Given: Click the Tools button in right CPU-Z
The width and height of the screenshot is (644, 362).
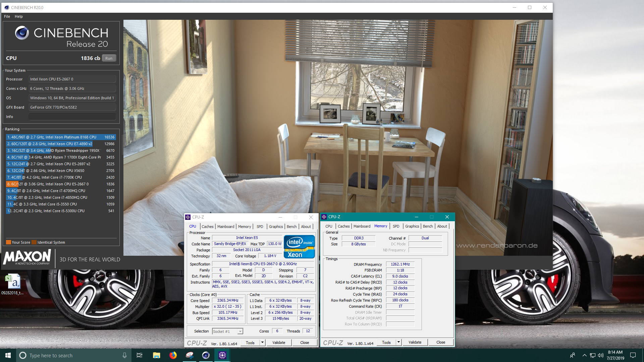Looking at the screenshot, I should pos(387,342).
